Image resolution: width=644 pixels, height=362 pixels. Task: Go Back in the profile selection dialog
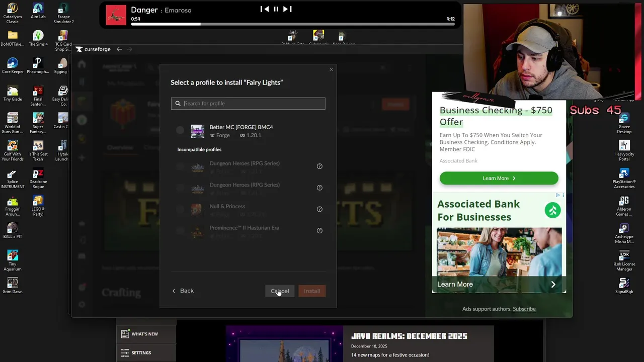[183, 291]
